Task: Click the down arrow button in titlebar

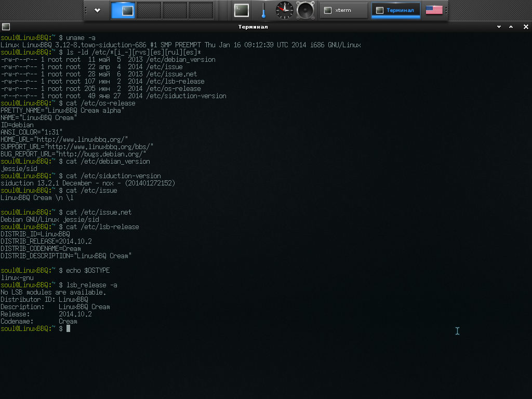Action: [x=499, y=27]
